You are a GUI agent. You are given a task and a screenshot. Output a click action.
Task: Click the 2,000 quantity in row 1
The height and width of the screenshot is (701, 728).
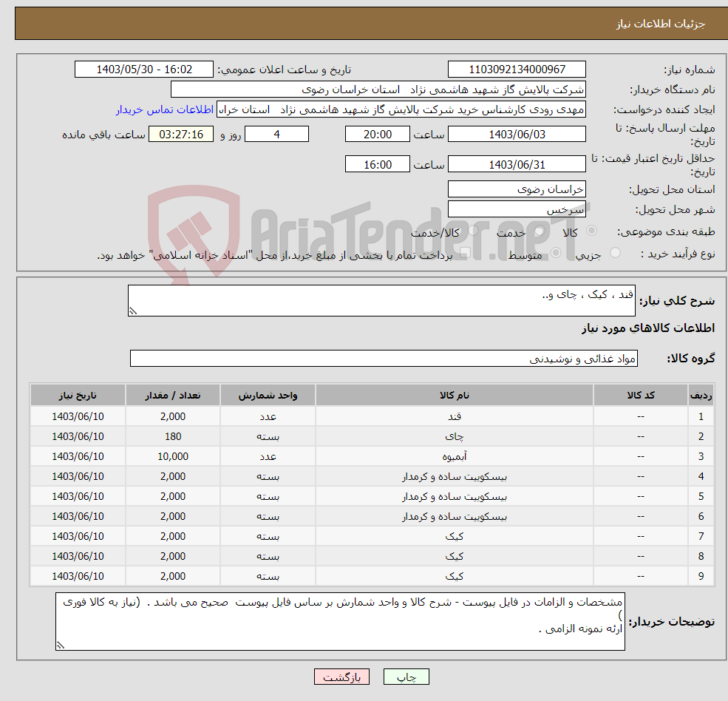coord(173,416)
